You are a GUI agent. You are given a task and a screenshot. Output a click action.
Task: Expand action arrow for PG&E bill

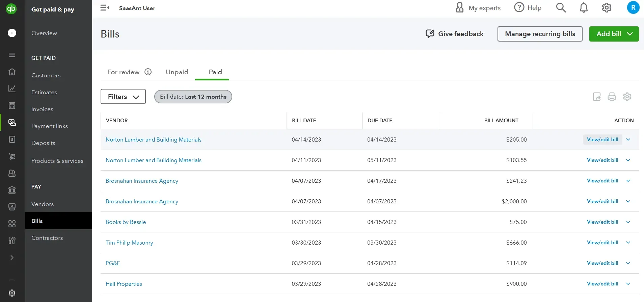click(x=628, y=263)
